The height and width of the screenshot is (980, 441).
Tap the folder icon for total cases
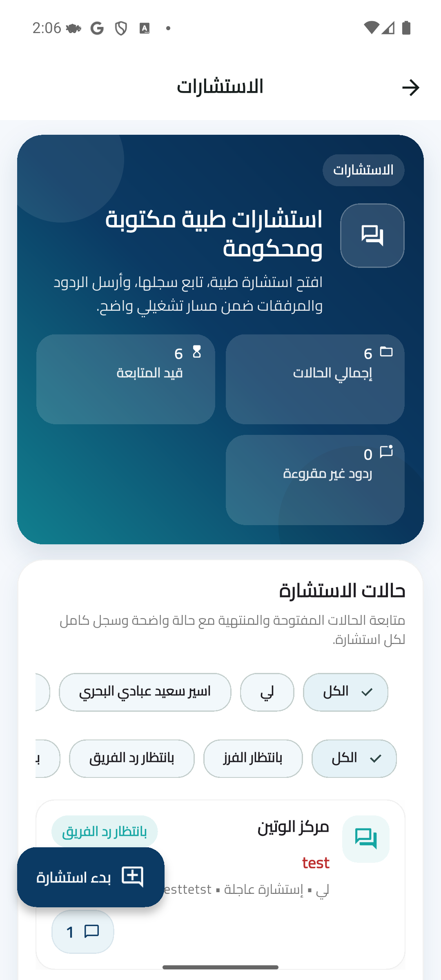pyautogui.click(x=386, y=352)
